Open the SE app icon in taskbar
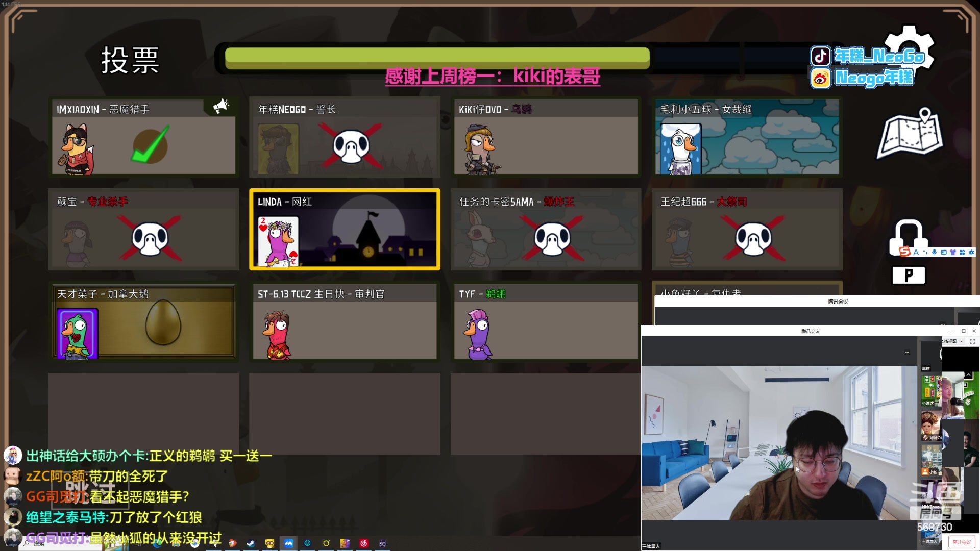 click(x=382, y=543)
